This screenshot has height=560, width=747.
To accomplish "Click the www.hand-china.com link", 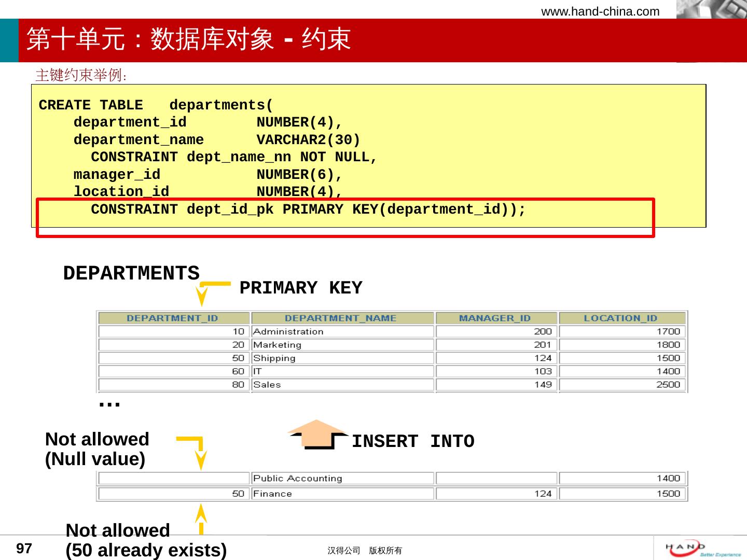I will [x=600, y=11].
